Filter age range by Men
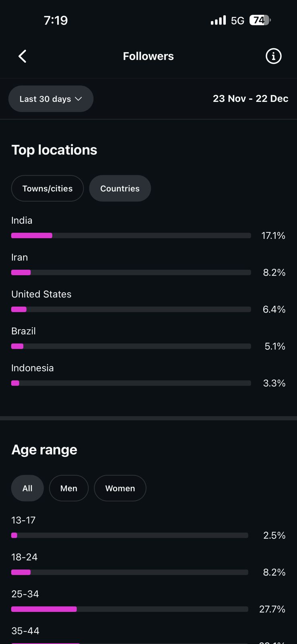This screenshot has width=297, height=644. click(69, 488)
